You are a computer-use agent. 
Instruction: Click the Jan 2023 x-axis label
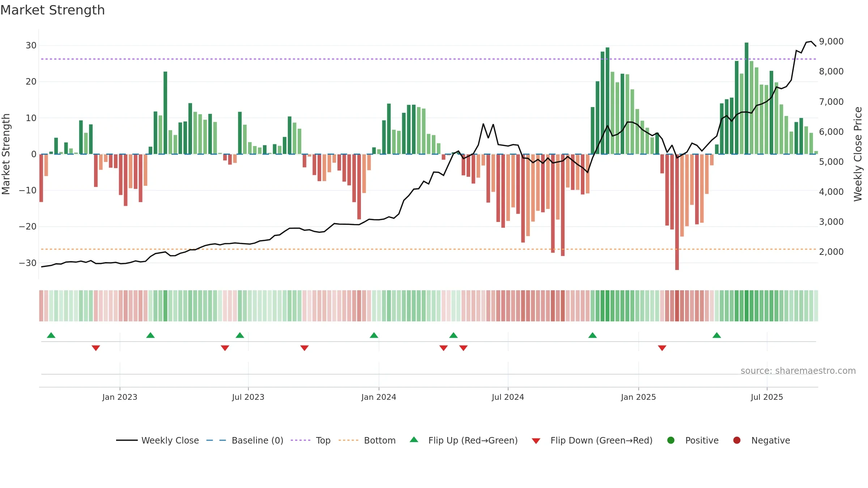click(120, 397)
